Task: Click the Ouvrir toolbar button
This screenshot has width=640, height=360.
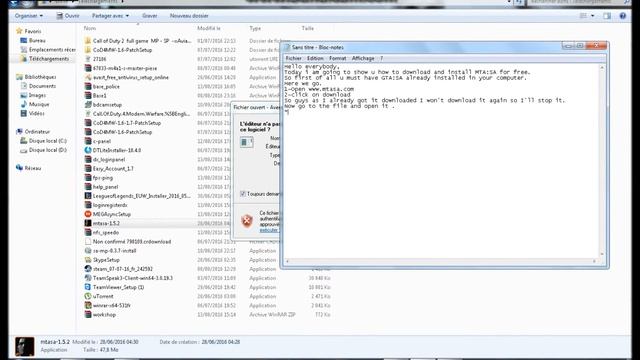Action: point(68,16)
